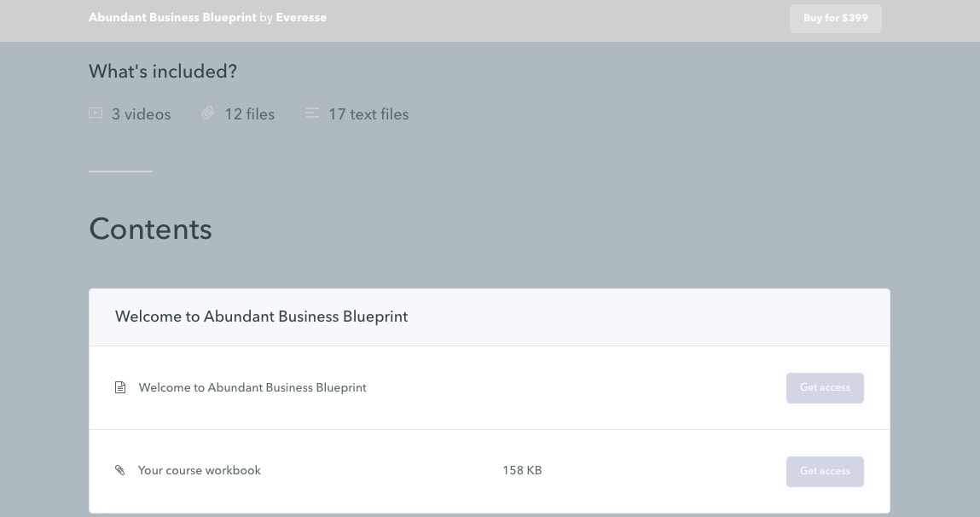Get access to the Welcome lesson
This screenshot has height=517, width=980.
(825, 387)
